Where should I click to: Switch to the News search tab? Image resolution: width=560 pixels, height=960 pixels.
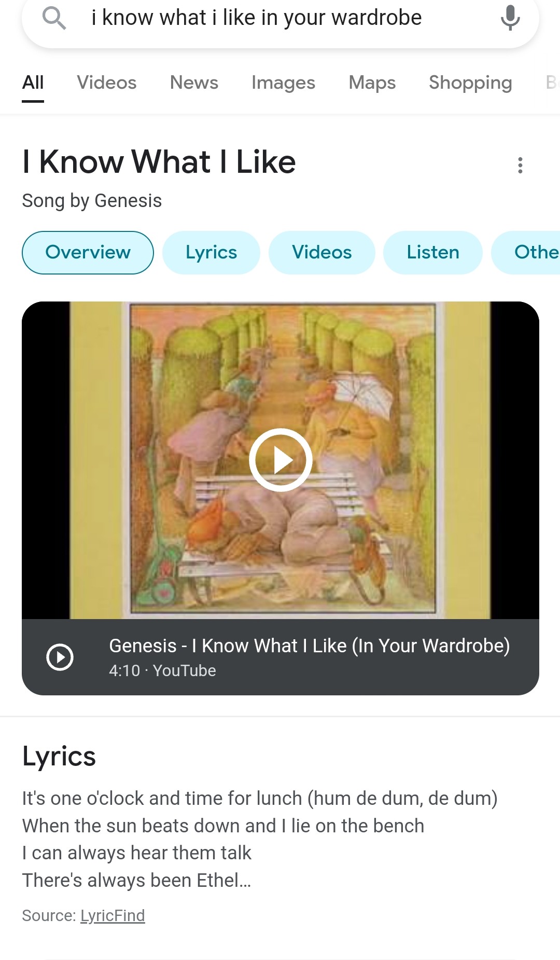tap(194, 83)
